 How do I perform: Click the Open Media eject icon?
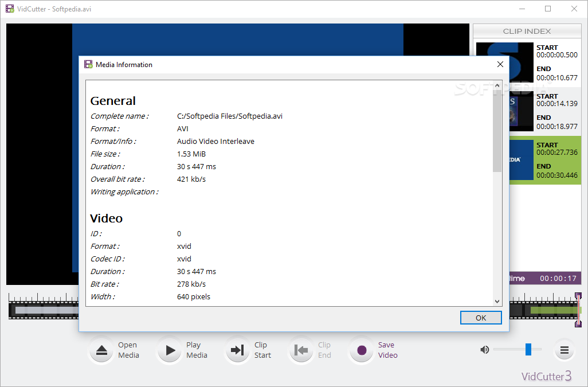pyautogui.click(x=101, y=350)
